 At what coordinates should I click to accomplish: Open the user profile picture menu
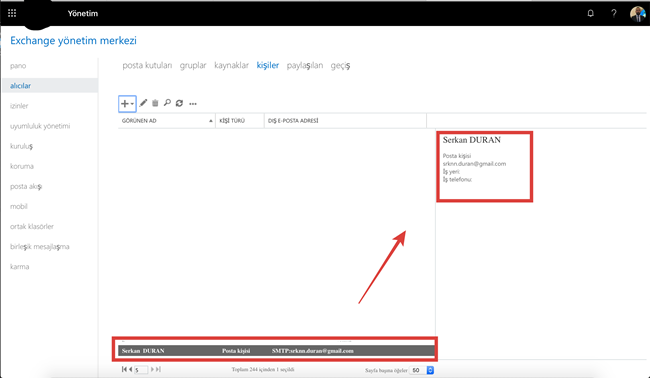[638, 13]
